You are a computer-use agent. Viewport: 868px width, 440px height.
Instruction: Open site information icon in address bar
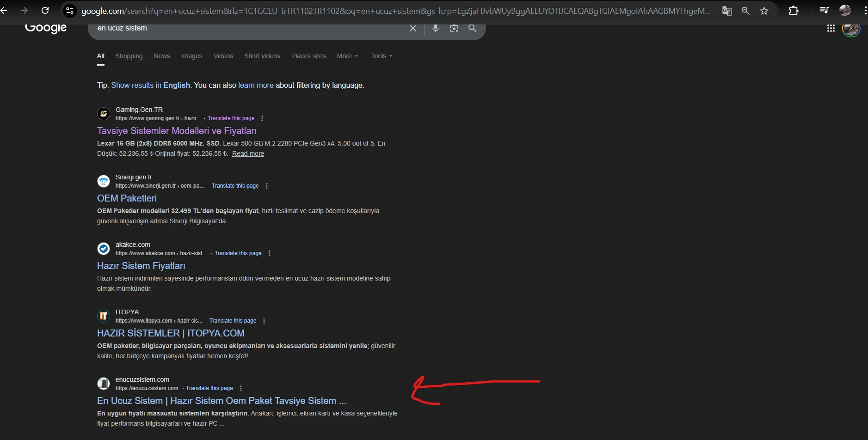pos(69,11)
